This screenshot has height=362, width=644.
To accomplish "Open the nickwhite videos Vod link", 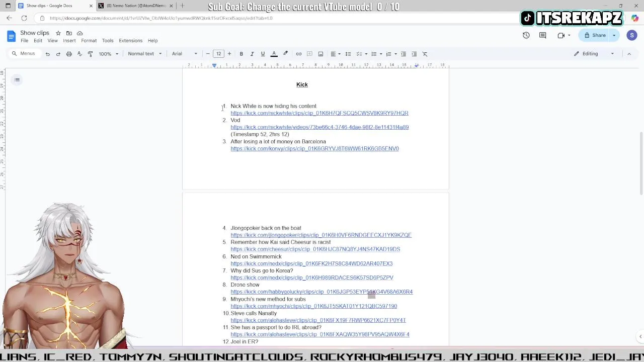I will pyautogui.click(x=319, y=127).
